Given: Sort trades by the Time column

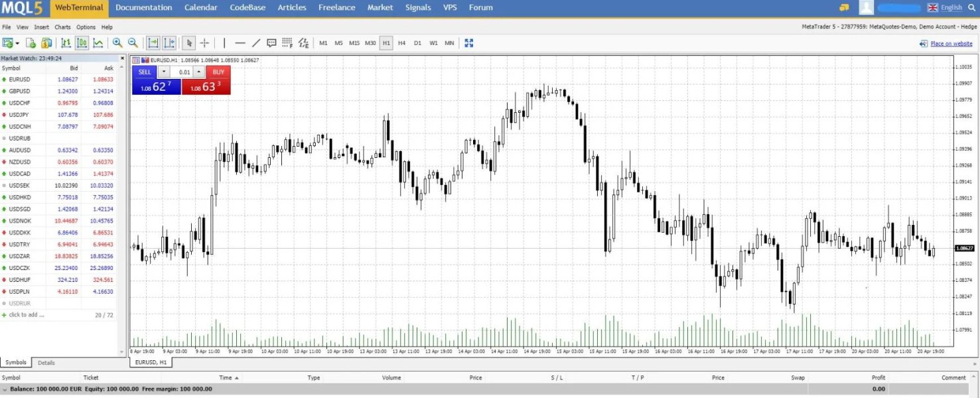Looking at the screenshot, I should pyautogui.click(x=228, y=377).
